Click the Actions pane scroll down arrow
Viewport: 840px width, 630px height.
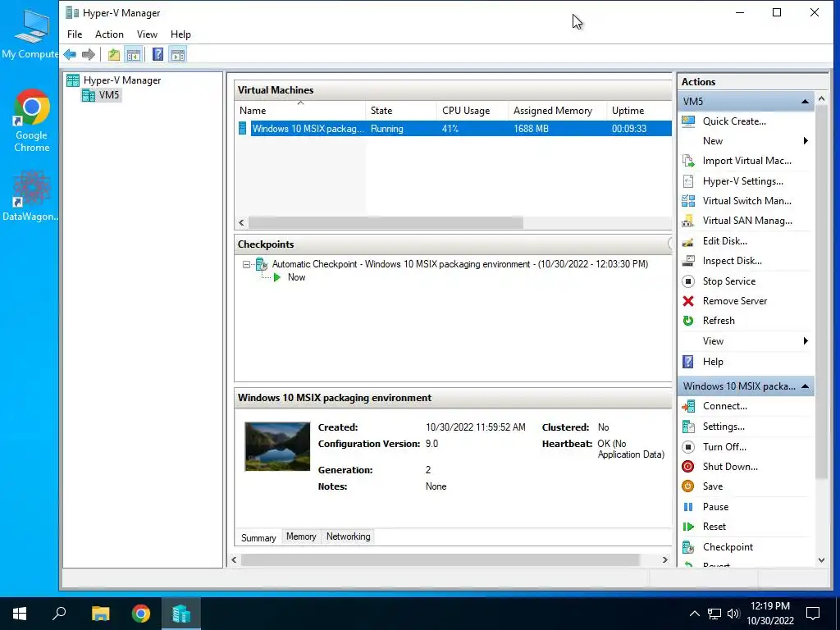(821, 560)
